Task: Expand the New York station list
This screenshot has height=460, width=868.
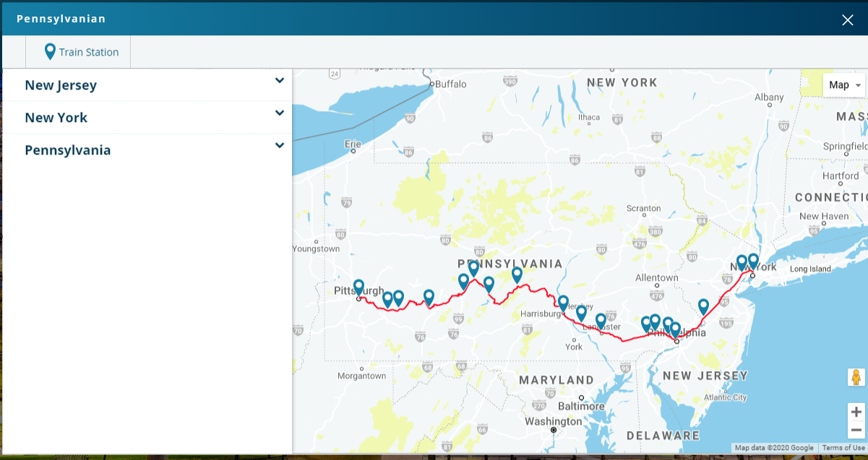Action: 280,113
